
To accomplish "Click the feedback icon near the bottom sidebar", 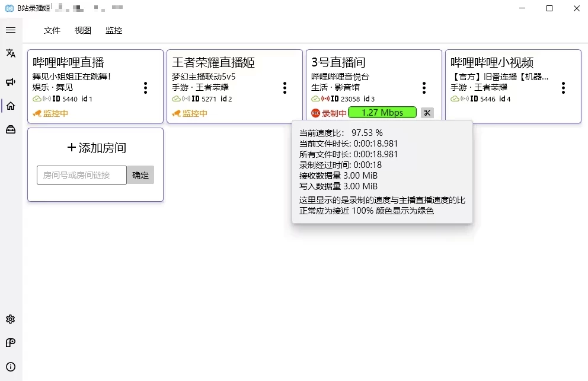I will click(10, 343).
